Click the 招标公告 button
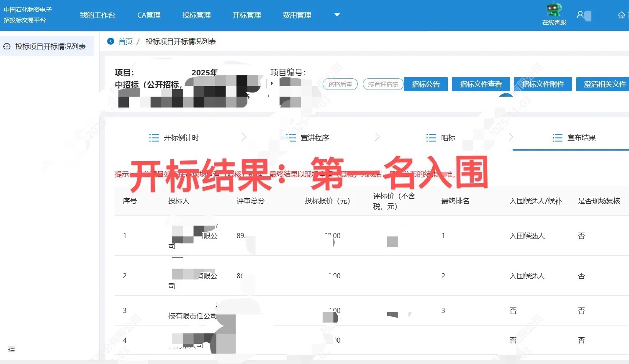Image resolution: width=629 pixels, height=364 pixels. pos(426,84)
